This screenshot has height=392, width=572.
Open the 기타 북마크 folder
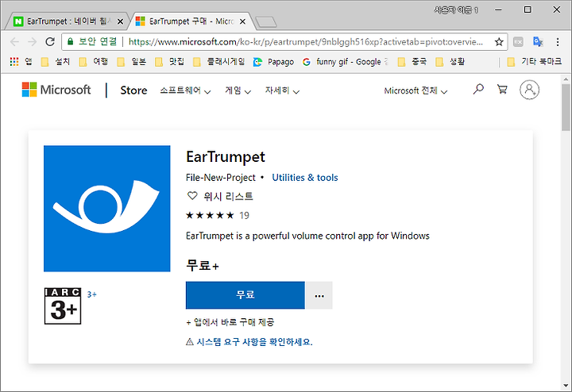535,62
